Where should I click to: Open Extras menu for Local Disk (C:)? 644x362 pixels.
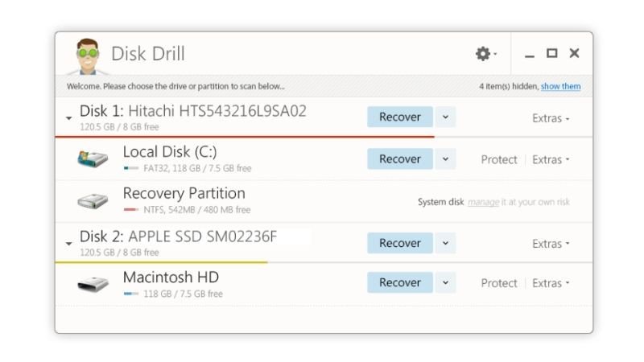pyautogui.click(x=551, y=159)
